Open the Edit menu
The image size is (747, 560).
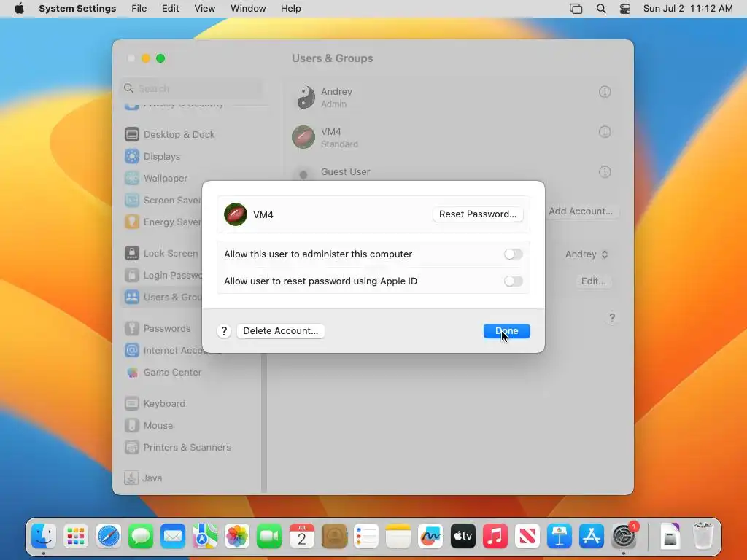pos(170,9)
